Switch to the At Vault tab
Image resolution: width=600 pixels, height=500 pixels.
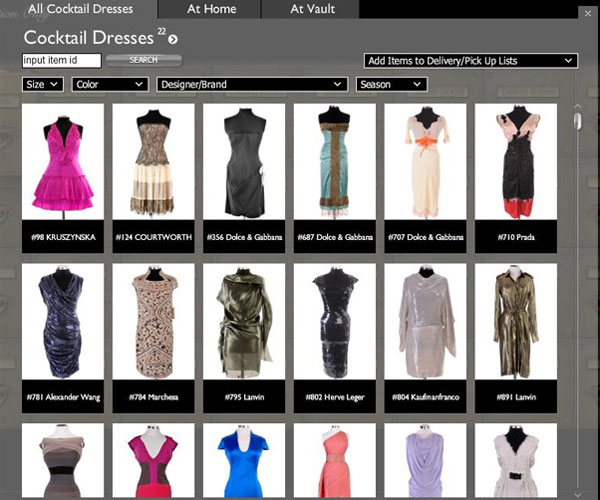click(312, 10)
